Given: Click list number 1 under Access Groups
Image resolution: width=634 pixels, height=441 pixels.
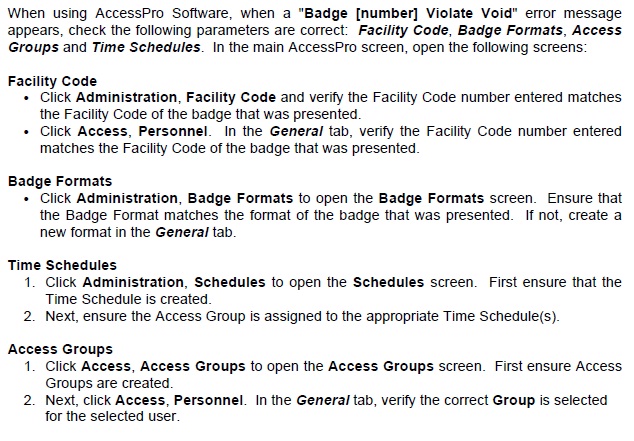Looking at the screenshot, I should pos(30,366).
